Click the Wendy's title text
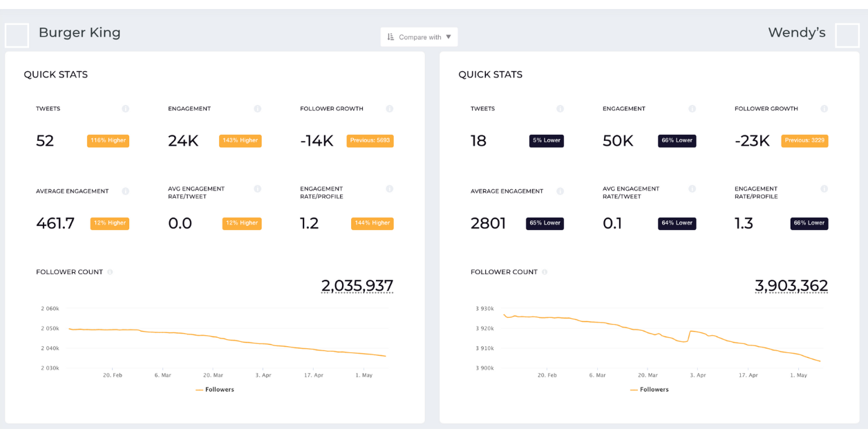Viewport: 868px width, 438px height. 797,32
